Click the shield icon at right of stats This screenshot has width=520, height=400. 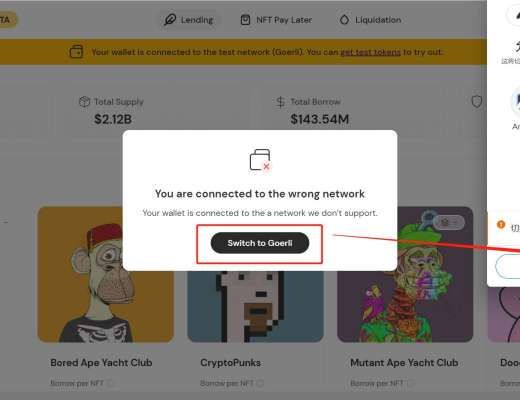(477, 101)
